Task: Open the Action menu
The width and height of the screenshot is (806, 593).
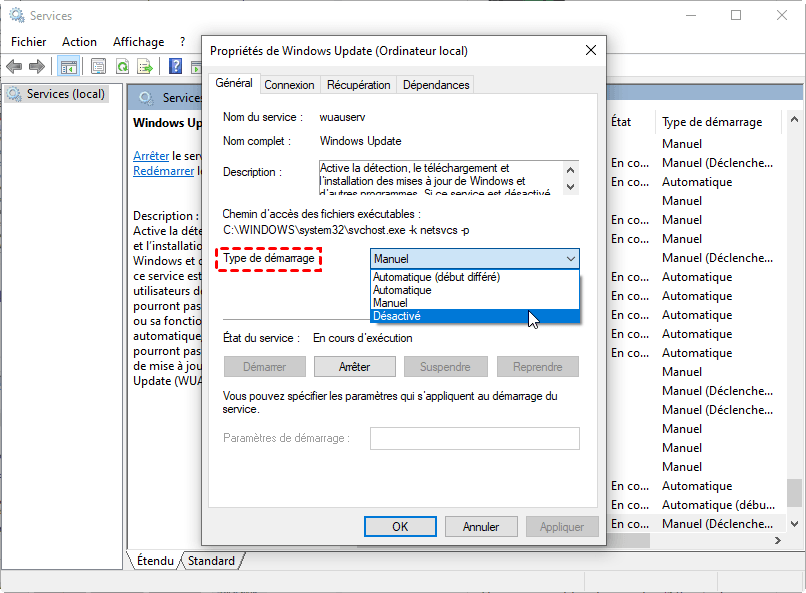Action: pos(79,42)
